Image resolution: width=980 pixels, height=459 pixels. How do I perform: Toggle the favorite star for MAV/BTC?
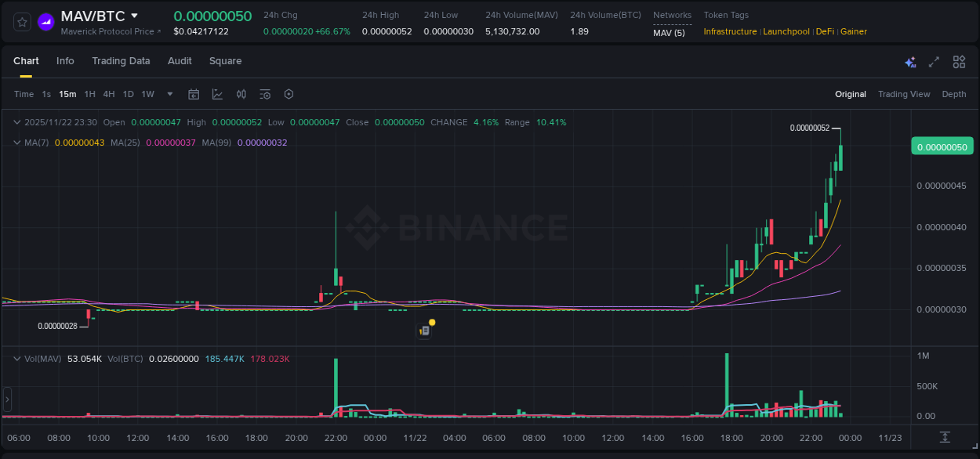click(x=21, y=22)
